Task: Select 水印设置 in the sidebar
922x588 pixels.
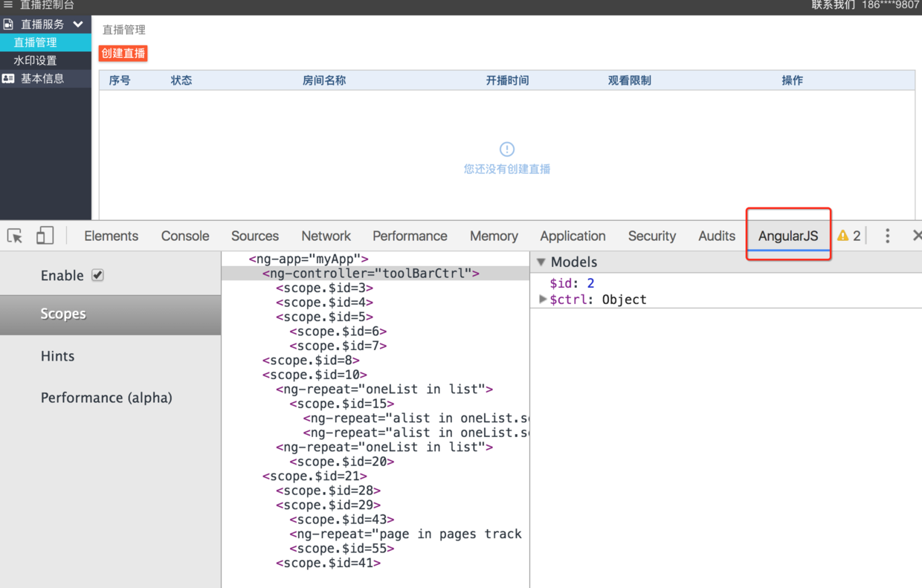Action: [x=35, y=60]
